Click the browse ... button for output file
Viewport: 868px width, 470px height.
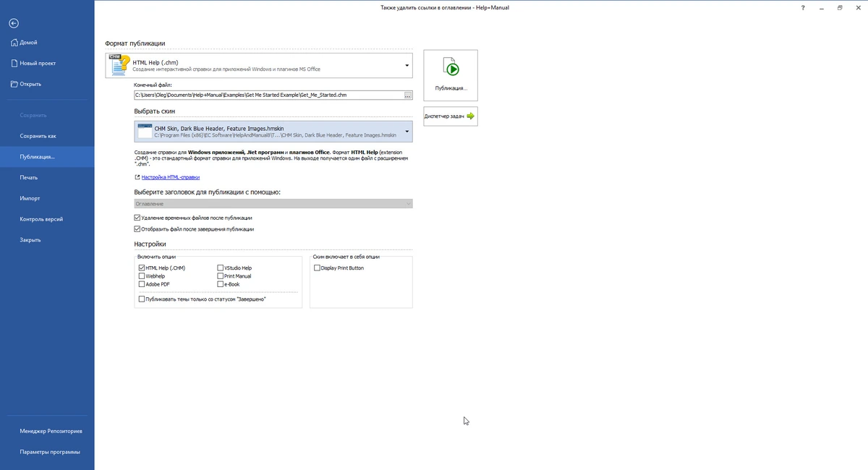[x=408, y=95]
